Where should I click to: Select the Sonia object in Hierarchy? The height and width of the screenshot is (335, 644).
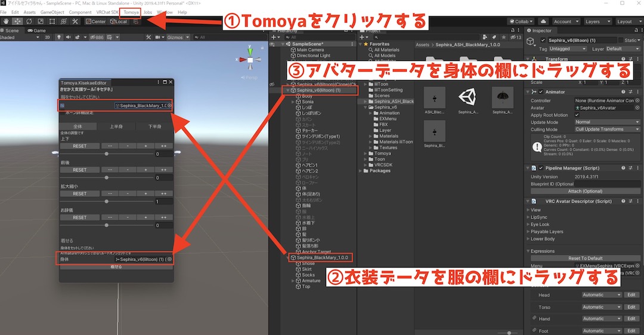click(x=307, y=102)
